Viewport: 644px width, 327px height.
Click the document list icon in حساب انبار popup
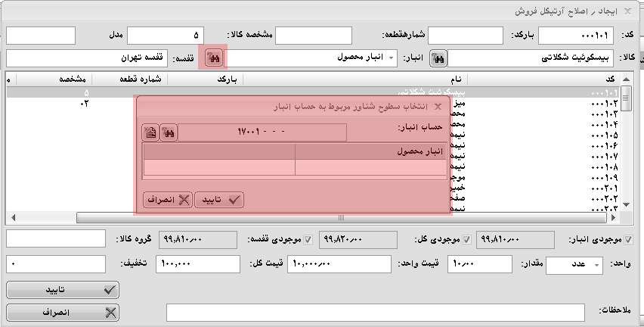pyautogui.click(x=150, y=132)
